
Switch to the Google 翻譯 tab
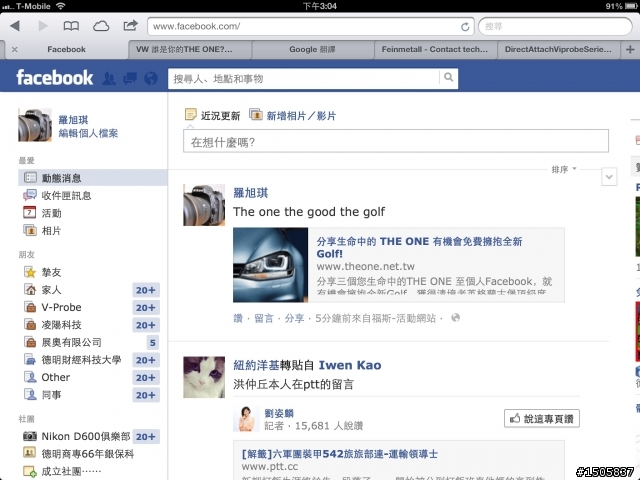313,49
